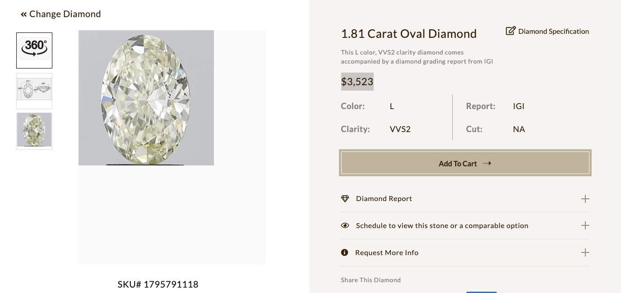
Task: Click the info circle icon
Action: coord(345,252)
